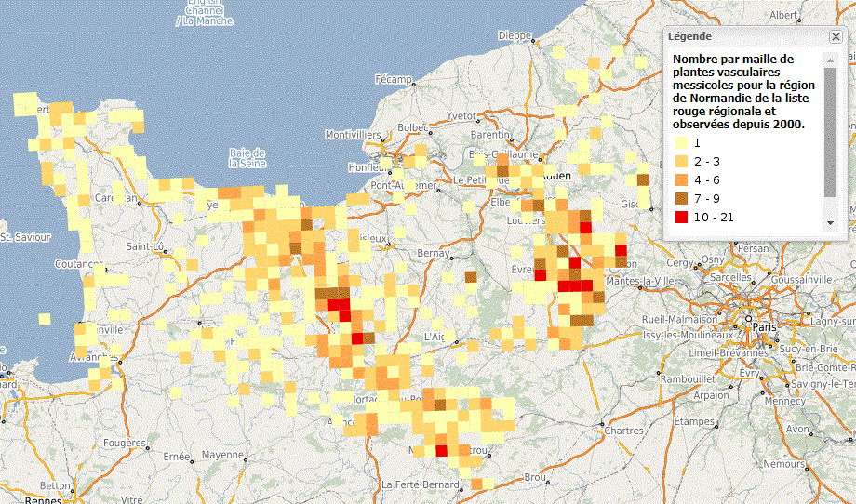Select the Chartres city label
This screenshot has width=856, height=504.
pos(623,431)
